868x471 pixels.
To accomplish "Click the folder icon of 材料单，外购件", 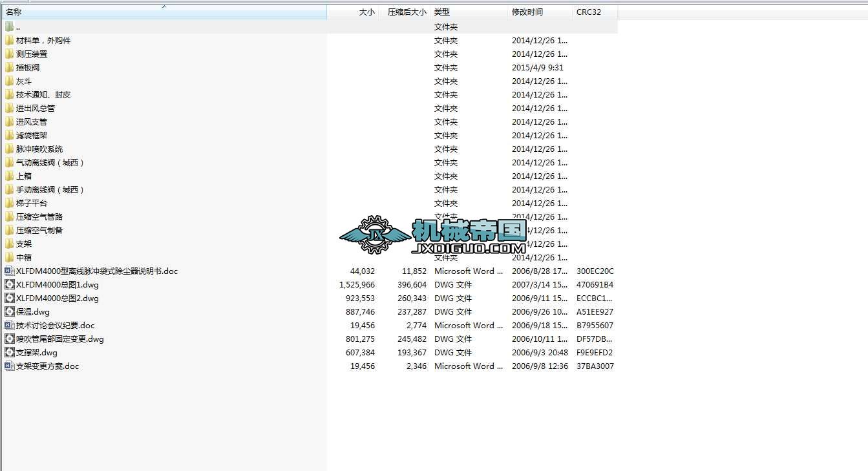I will pyautogui.click(x=10, y=40).
